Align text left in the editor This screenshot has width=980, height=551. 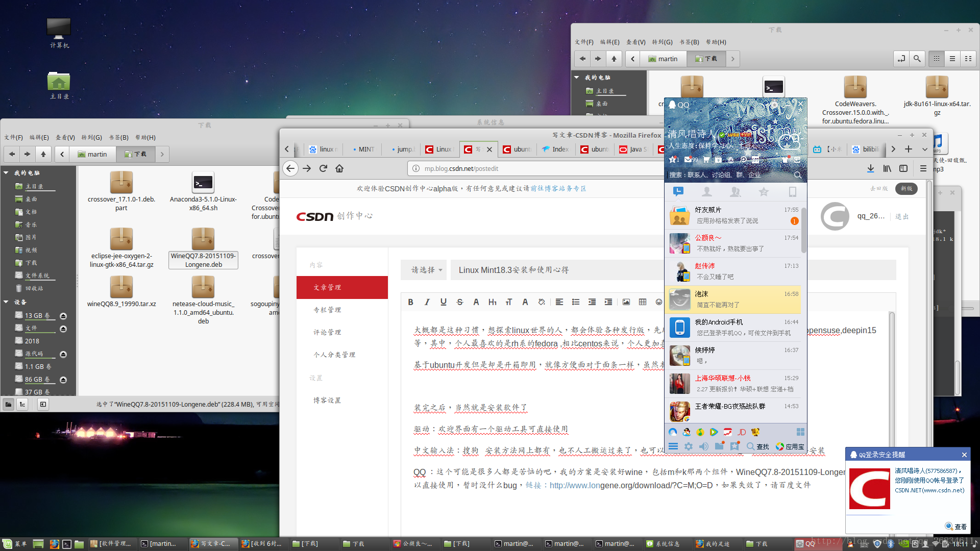pos(559,302)
